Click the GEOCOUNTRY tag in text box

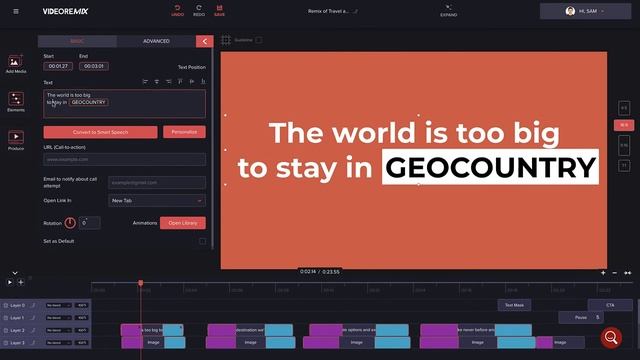(89, 102)
